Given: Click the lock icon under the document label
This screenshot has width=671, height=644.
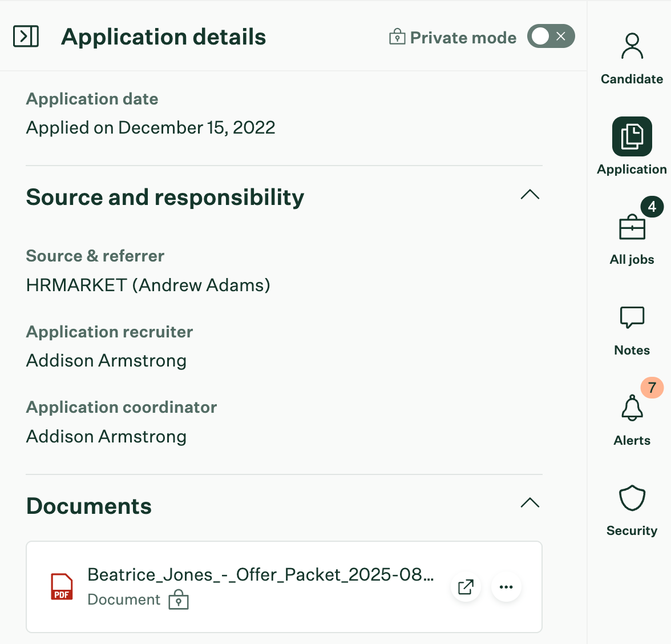Looking at the screenshot, I should coord(179,600).
